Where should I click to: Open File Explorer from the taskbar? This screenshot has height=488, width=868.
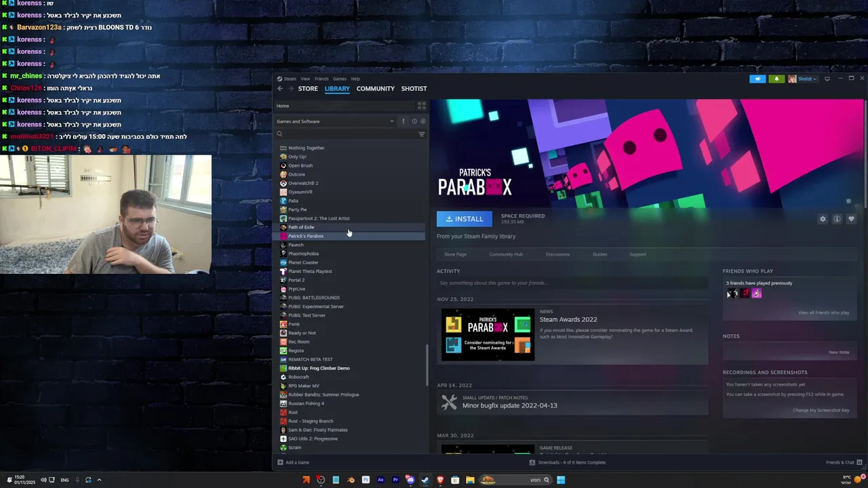[470, 480]
